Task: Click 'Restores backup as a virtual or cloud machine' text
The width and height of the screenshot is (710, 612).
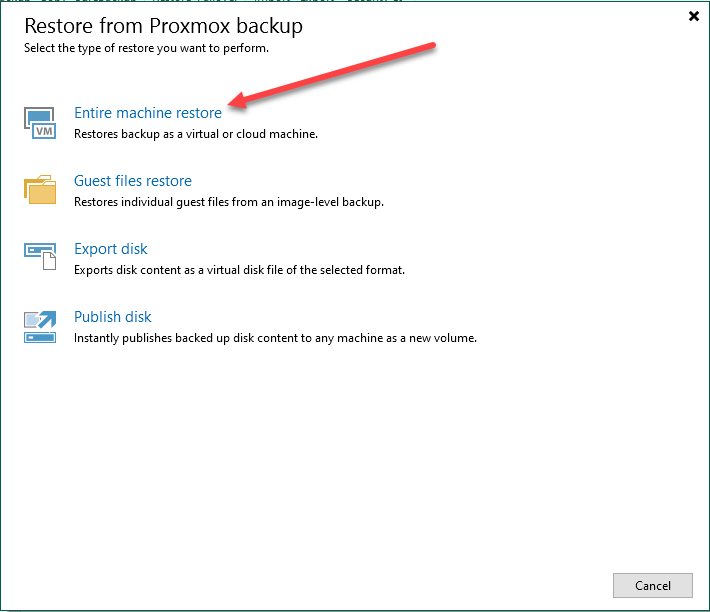Action: coord(196,134)
